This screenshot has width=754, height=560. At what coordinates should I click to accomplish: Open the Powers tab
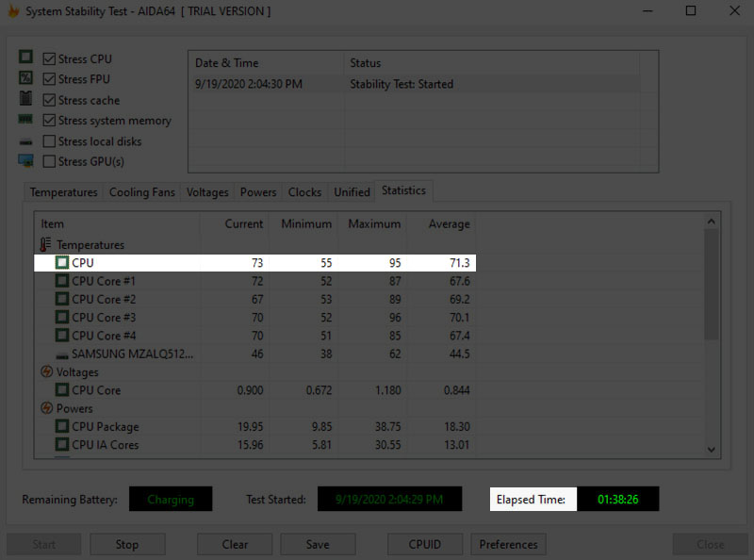[258, 192]
